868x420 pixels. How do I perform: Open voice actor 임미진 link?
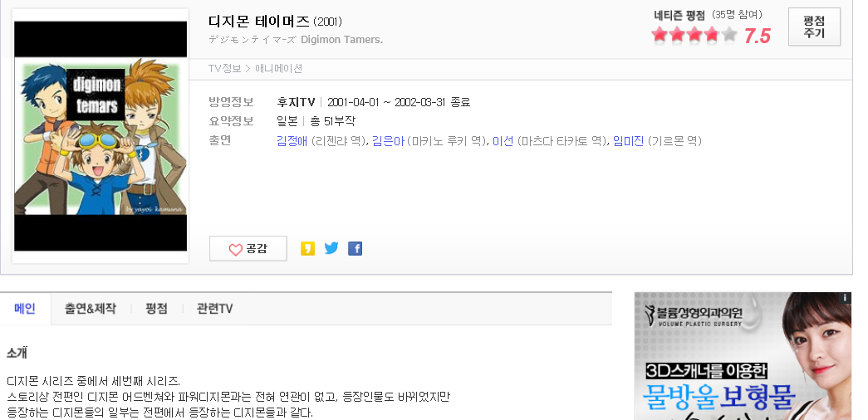point(628,141)
